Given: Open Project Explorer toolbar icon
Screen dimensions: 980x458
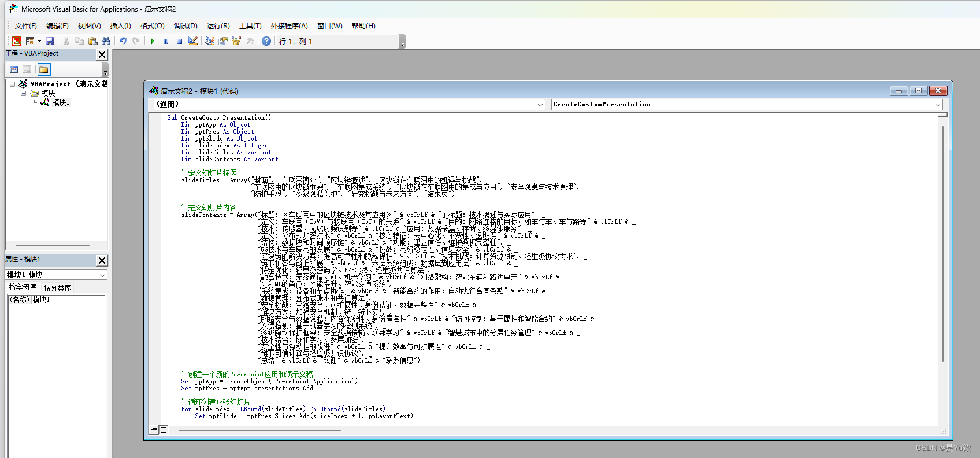Looking at the screenshot, I should tap(209, 41).
